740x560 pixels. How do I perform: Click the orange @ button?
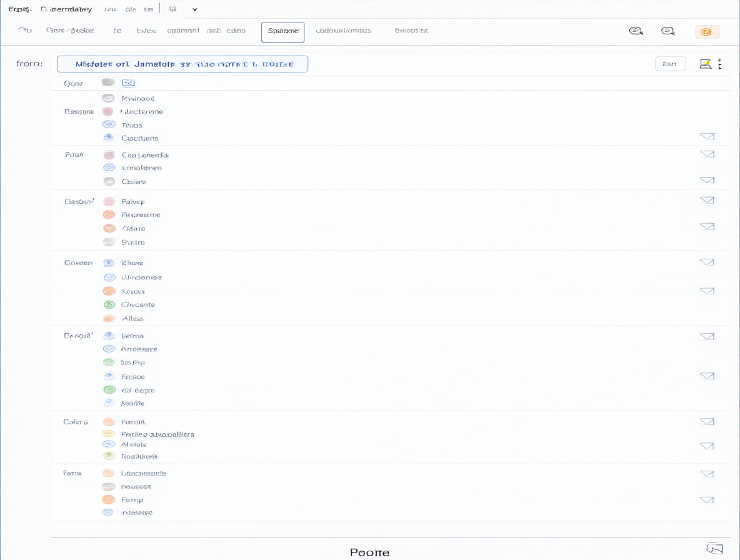pos(707,32)
